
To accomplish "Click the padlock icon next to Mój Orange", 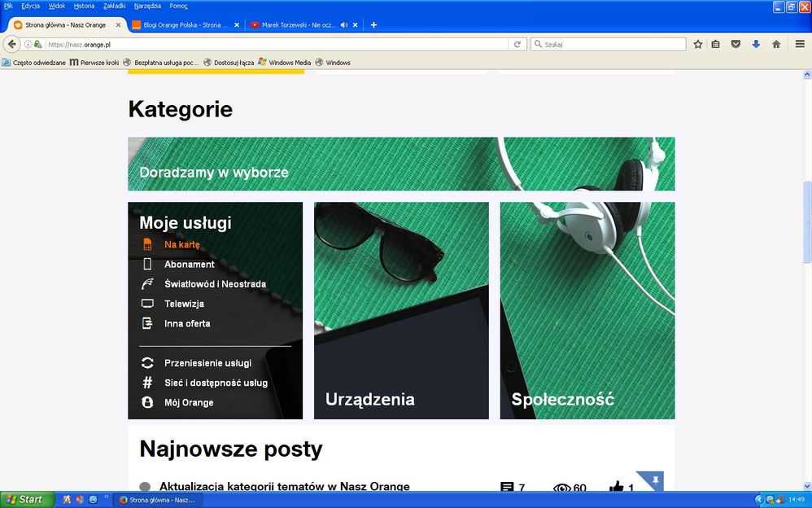I will click(x=148, y=402).
